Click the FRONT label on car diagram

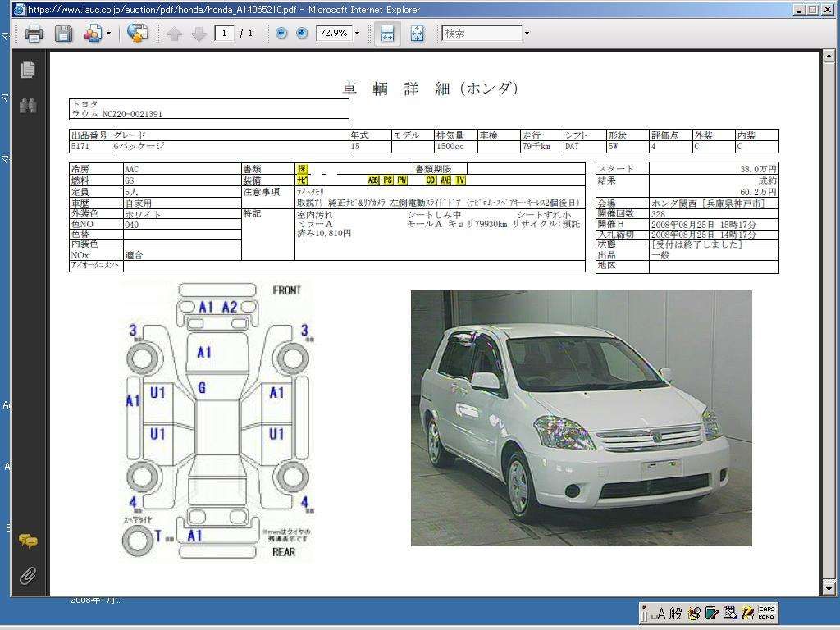click(286, 290)
